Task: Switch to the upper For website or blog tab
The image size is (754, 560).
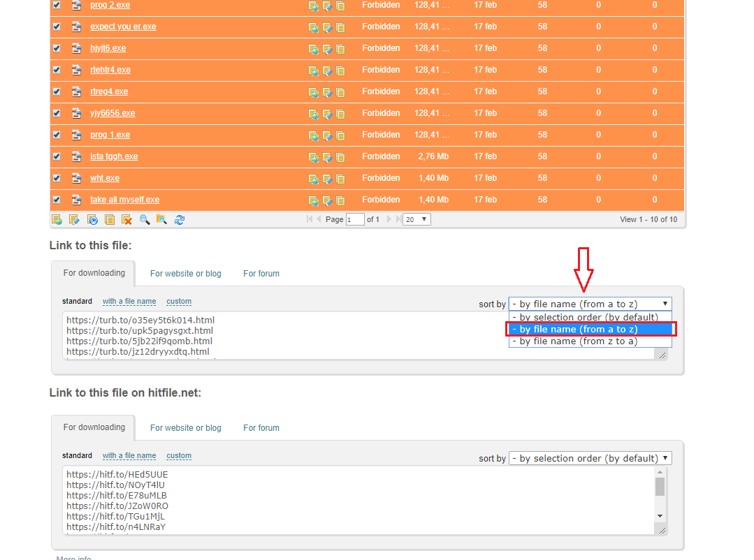Action: [186, 274]
